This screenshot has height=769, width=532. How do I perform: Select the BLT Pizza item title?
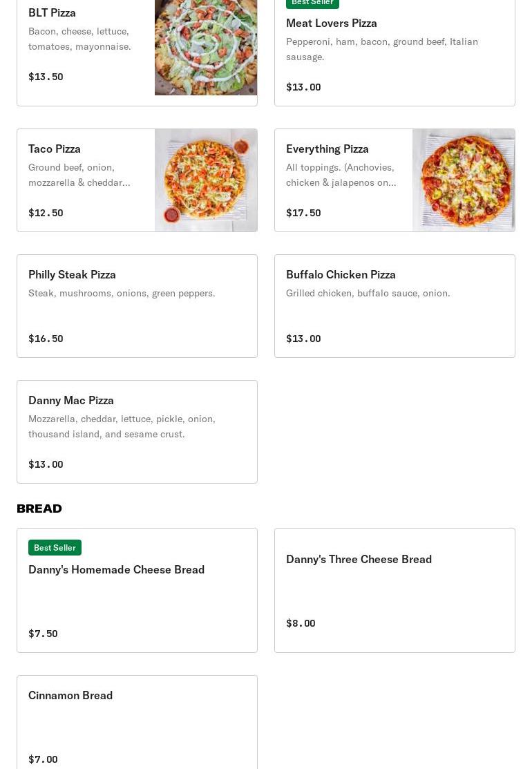(52, 12)
